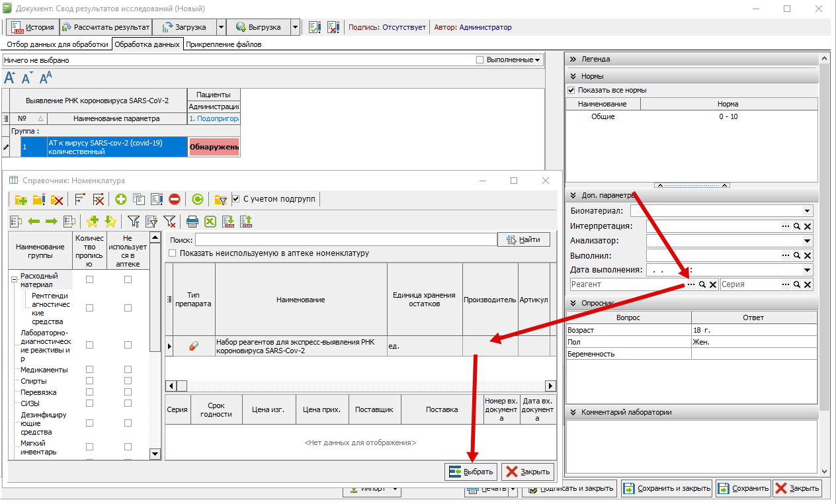This screenshot has height=504, width=836.
Task: Open the 'Прикрепление файлов' tab
Action: click(x=224, y=44)
